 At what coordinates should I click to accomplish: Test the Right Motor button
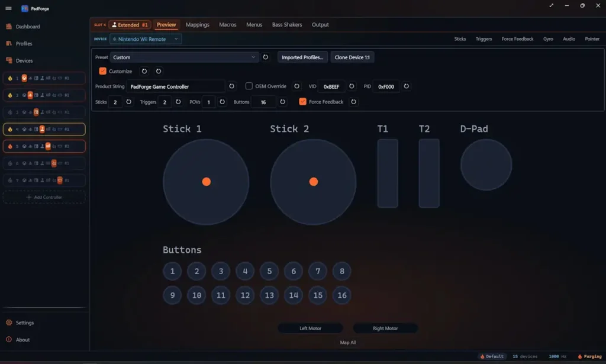pyautogui.click(x=385, y=328)
